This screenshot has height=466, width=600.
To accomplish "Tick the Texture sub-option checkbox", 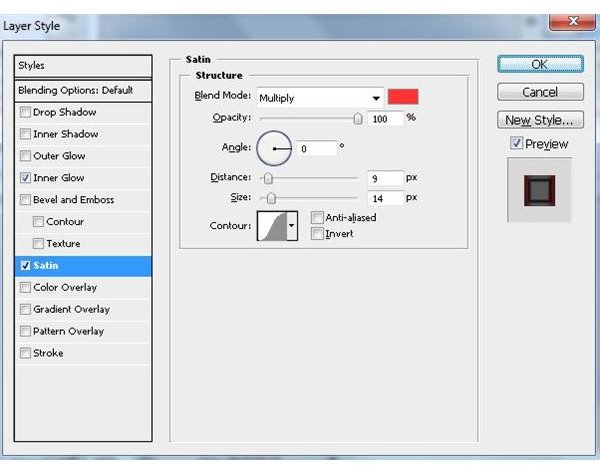I will point(38,243).
